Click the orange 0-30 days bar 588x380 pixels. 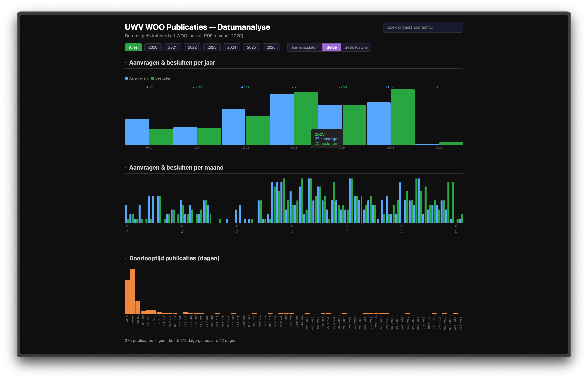coord(127,297)
